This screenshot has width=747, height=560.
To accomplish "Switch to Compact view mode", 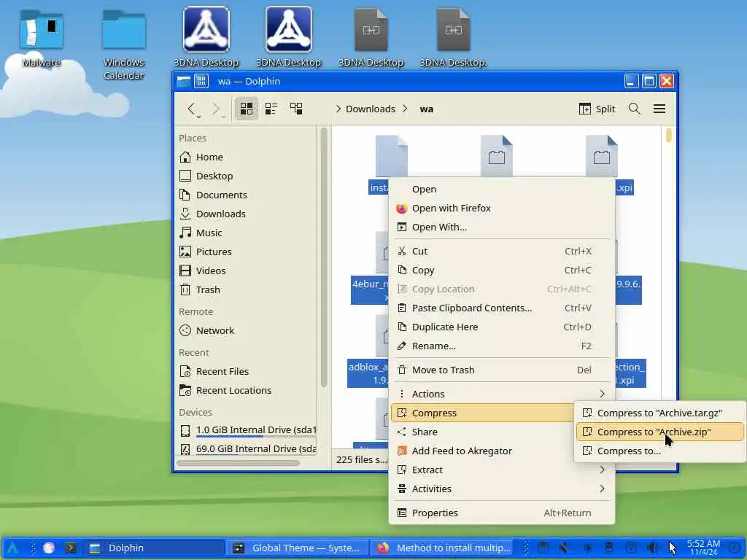I will [271, 109].
